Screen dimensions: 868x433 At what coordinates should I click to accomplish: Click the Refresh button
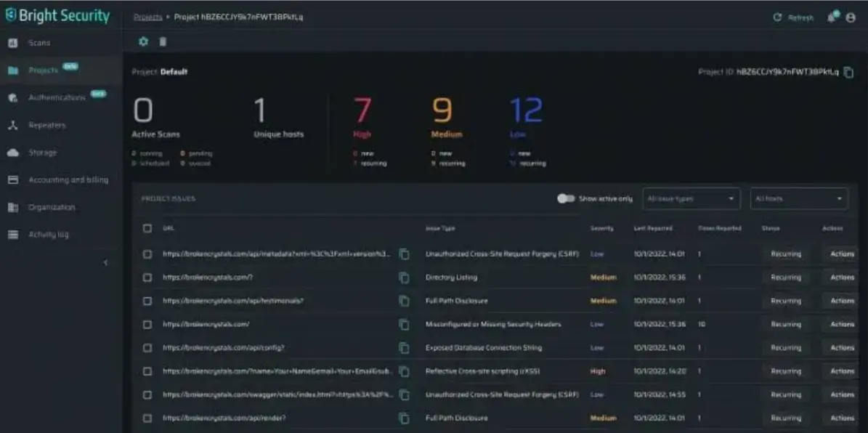tap(793, 17)
